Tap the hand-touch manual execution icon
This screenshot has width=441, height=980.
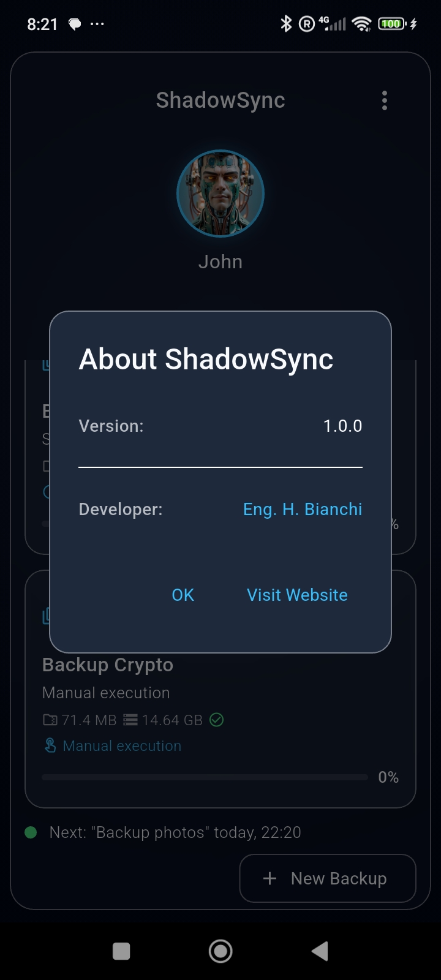50,745
